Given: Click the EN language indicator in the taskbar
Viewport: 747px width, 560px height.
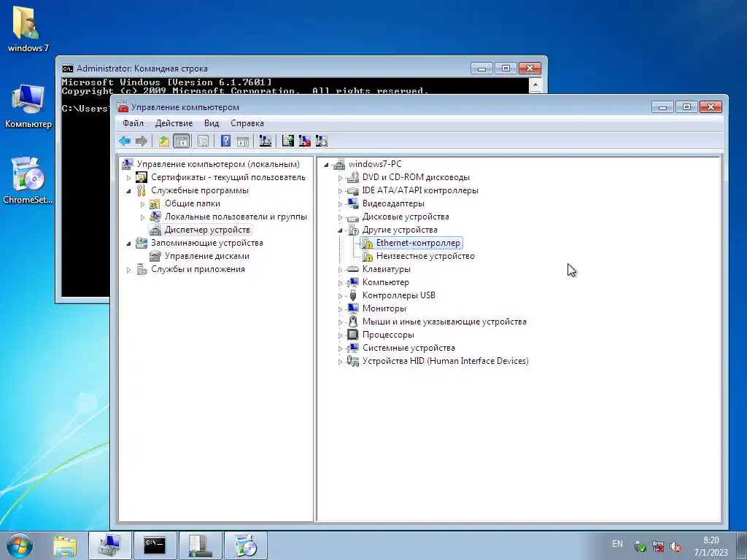Looking at the screenshot, I should [617, 544].
